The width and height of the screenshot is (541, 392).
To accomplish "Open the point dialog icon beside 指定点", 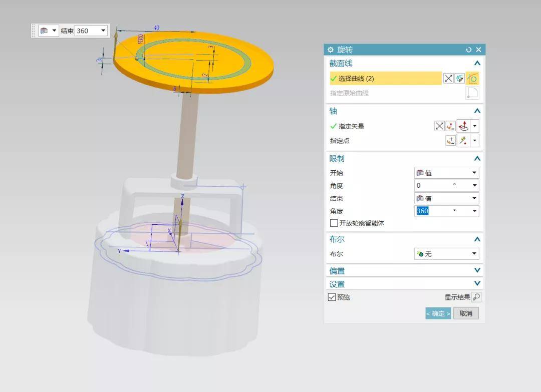I will (450, 141).
